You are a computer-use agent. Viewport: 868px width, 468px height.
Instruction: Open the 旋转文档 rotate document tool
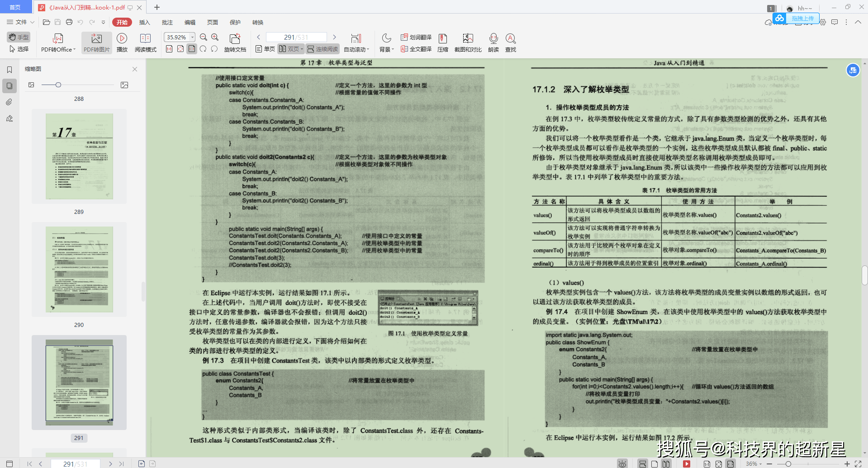235,43
